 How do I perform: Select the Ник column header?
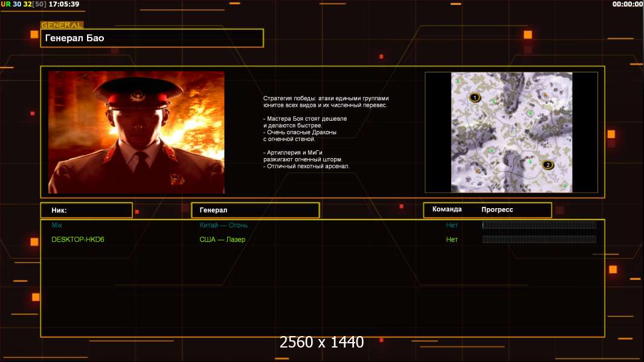click(x=86, y=210)
